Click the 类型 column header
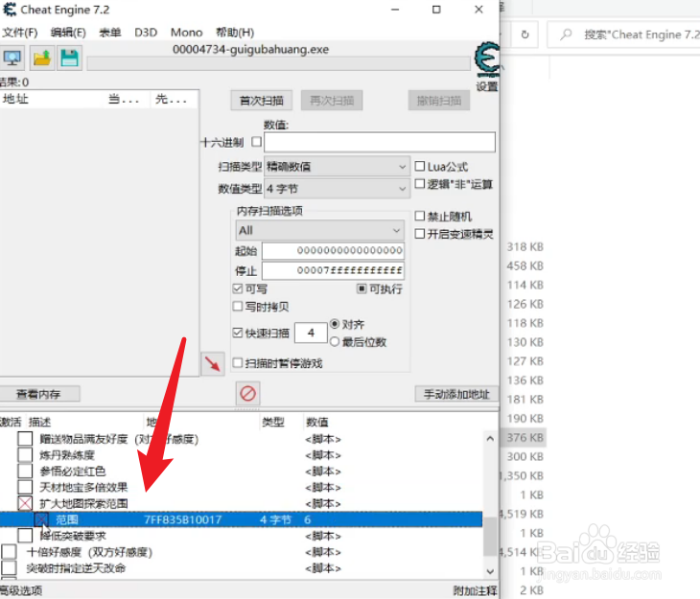The width and height of the screenshot is (700, 599). (x=272, y=422)
